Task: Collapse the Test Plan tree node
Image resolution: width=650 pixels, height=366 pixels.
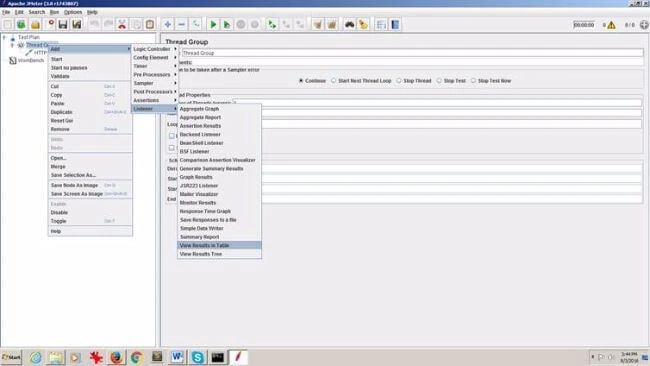Action: click(5, 37)
